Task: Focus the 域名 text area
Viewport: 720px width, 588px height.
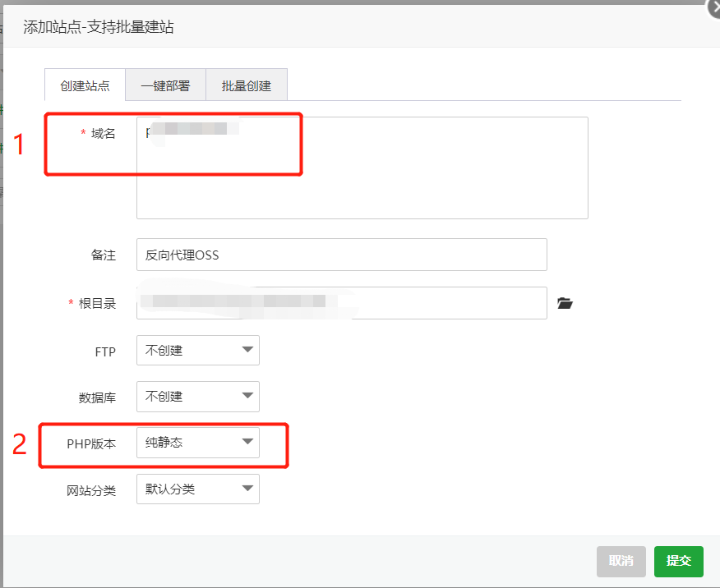Action: (362, 181)
